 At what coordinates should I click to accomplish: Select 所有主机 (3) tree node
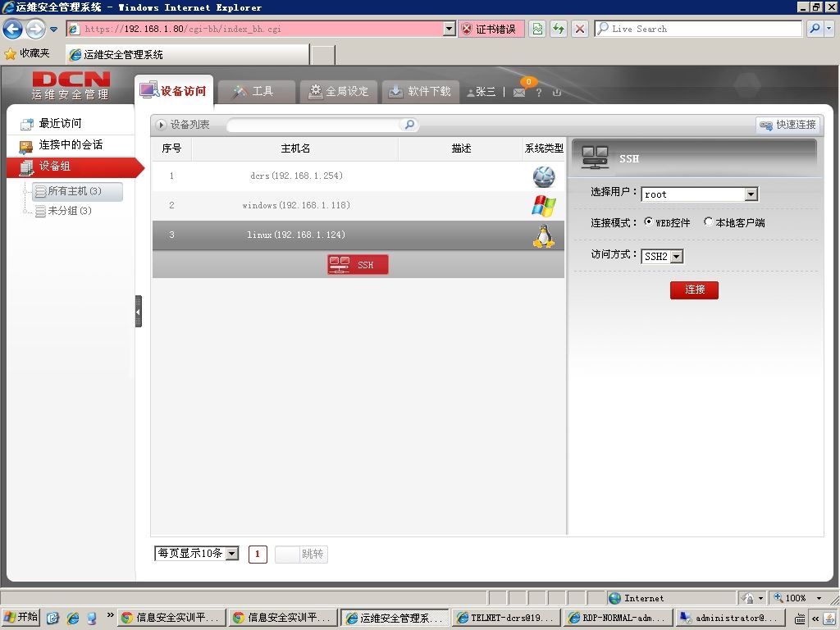click(x=77, y=191)
